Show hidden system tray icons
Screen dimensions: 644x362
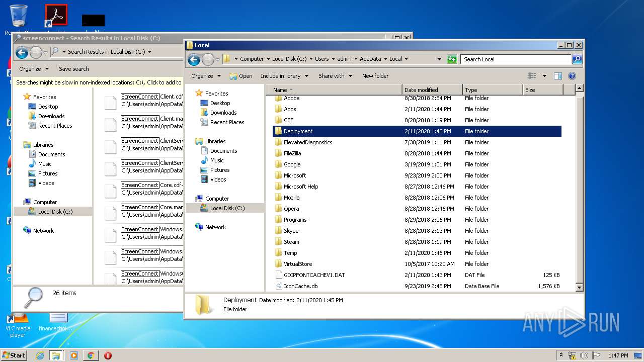pos(561,355)
